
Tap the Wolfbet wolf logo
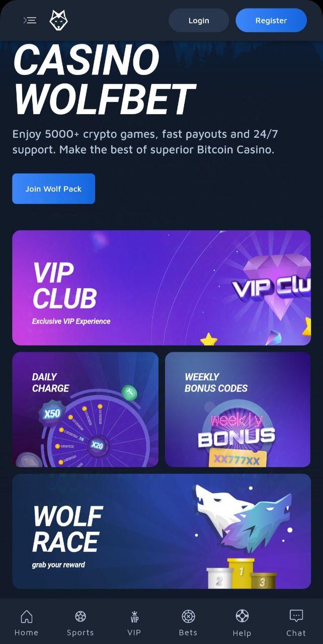pos(58,20)
